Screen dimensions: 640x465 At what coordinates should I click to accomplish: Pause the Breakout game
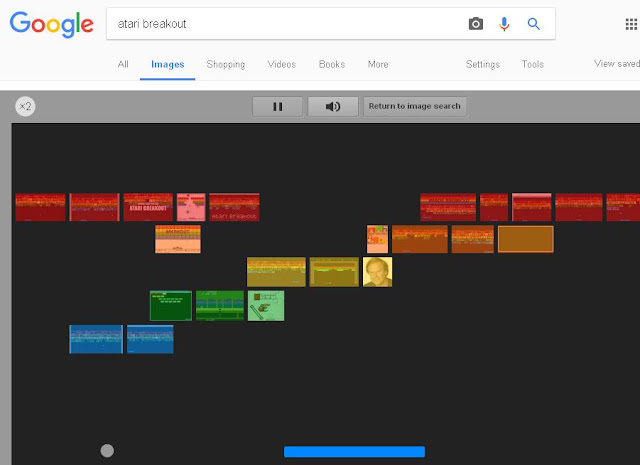click(x=278, y=107)
